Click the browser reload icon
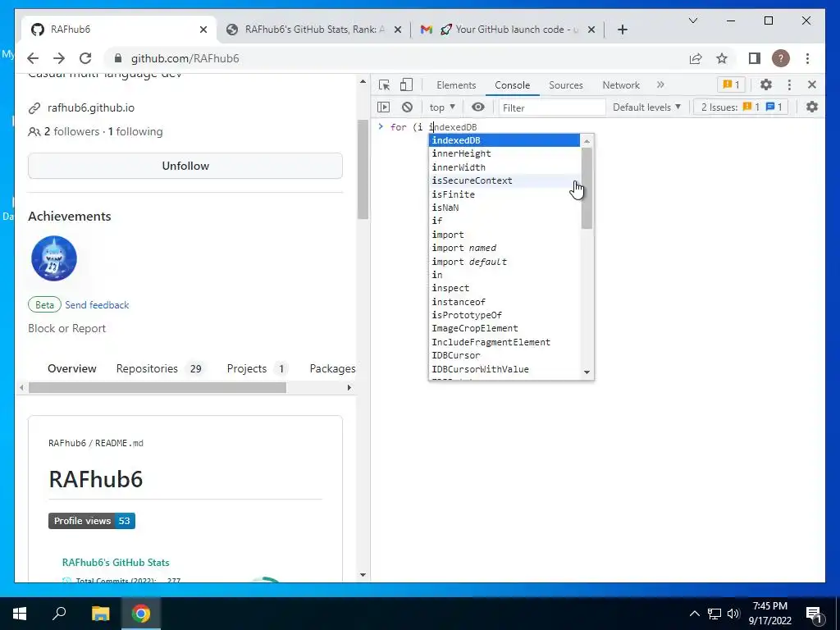Viewport: 840px width, 630px height. click(x=85, y=58)
